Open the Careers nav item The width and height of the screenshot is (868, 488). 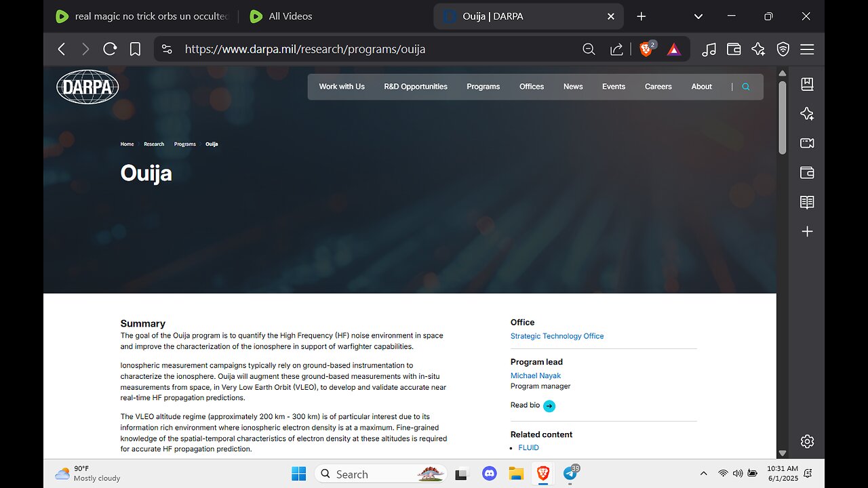[658, 87]
